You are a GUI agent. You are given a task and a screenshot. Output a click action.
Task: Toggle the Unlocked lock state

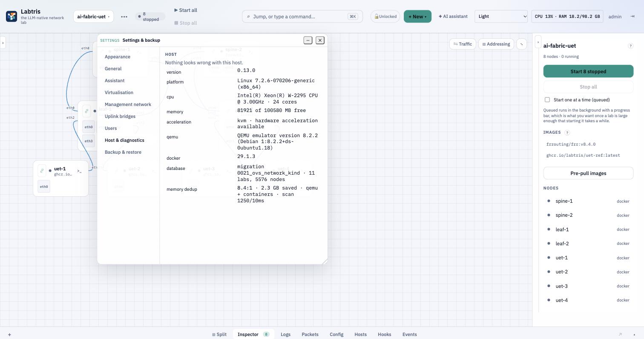[x=385, y=17]
